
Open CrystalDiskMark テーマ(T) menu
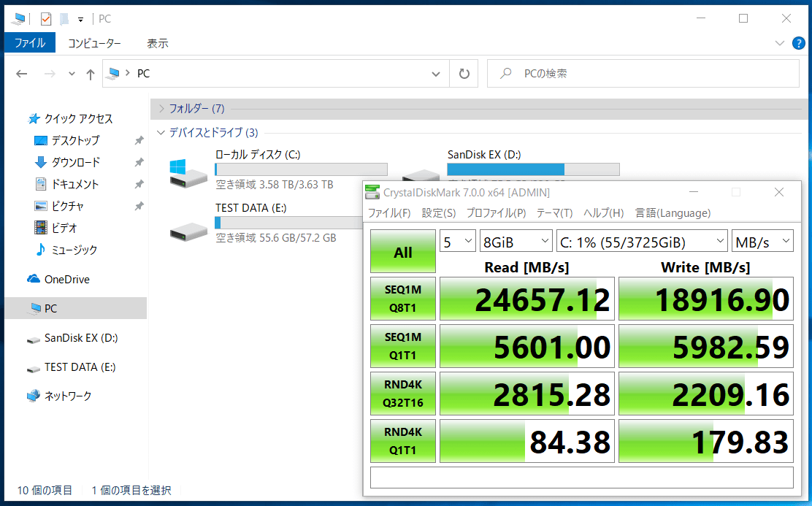[x=554, y=213]
